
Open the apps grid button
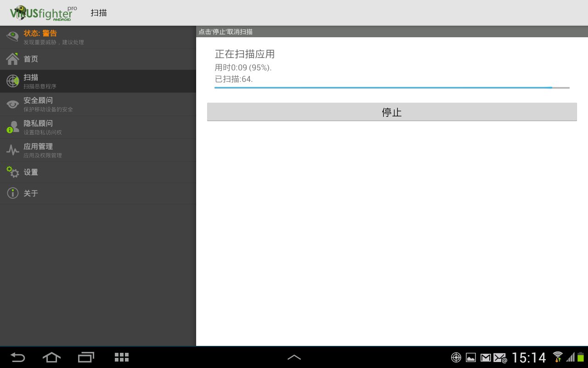(x=121, y=357)
